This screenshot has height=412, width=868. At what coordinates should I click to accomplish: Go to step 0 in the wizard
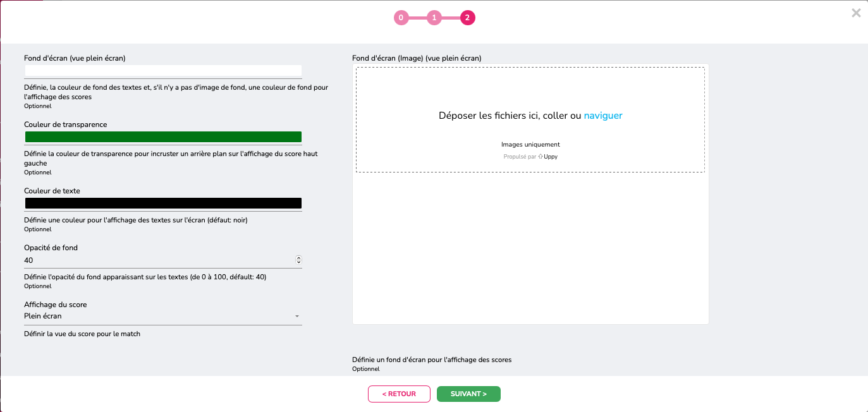401,18
